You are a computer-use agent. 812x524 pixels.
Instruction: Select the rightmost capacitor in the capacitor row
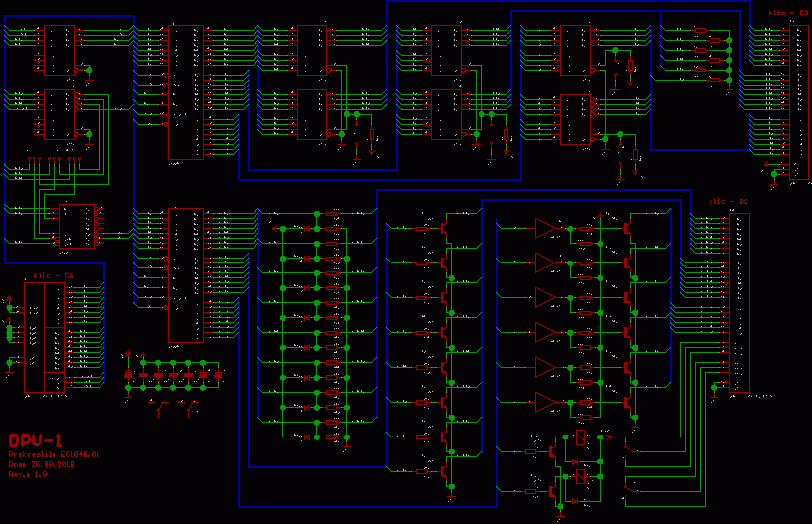218,374
